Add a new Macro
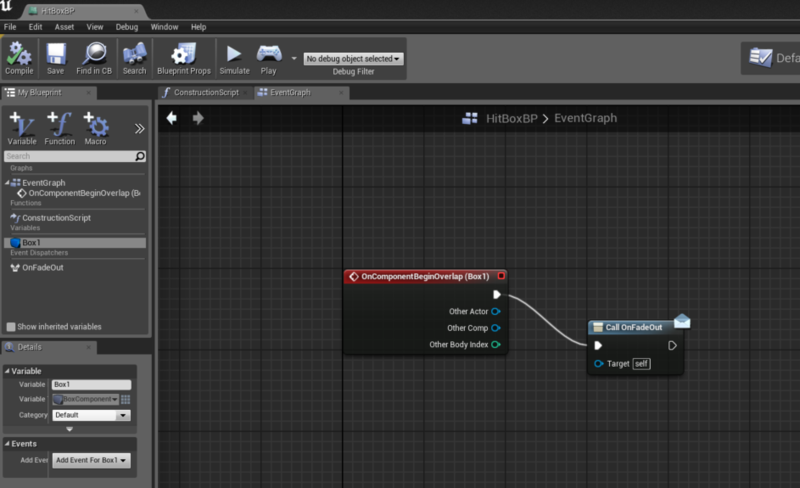Viewport: 800px width, 488px height. (95, 128)
